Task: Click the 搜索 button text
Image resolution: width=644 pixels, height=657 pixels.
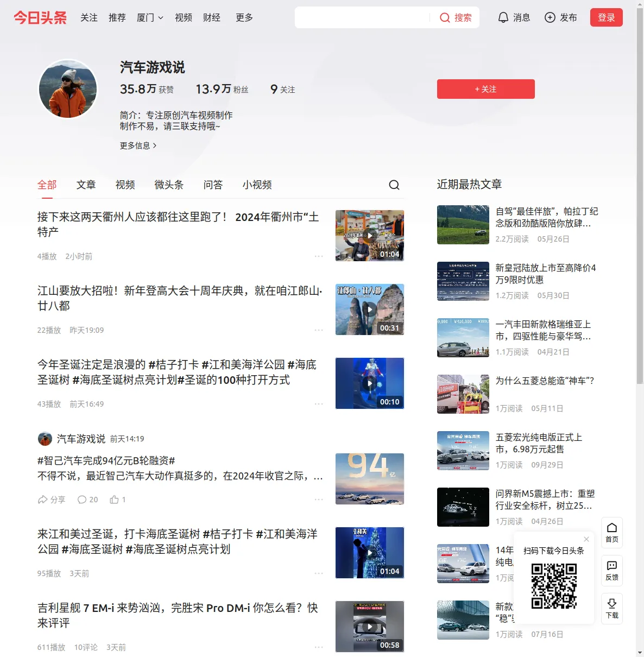Action: click(x=463, y=18)
